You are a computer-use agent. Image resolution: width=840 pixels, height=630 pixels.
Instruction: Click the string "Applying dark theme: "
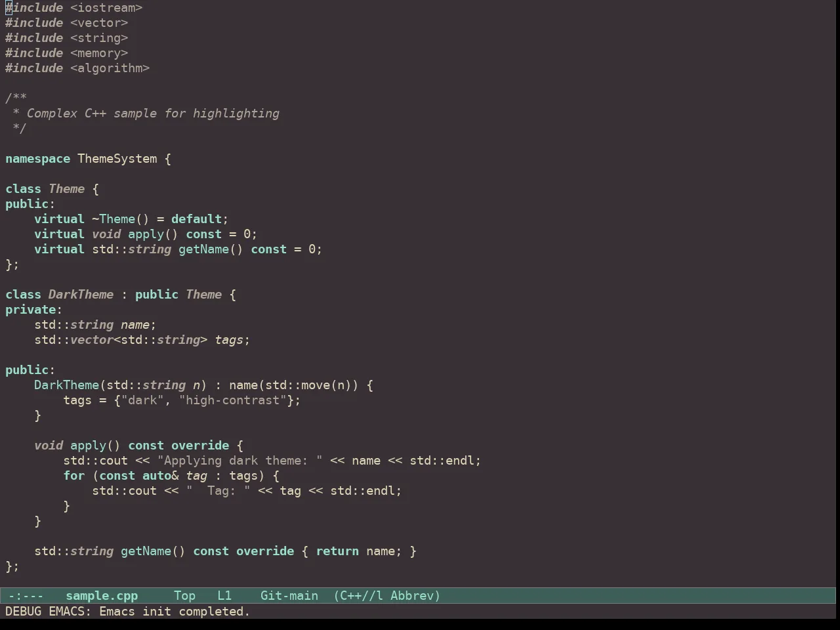pos(240,461)
